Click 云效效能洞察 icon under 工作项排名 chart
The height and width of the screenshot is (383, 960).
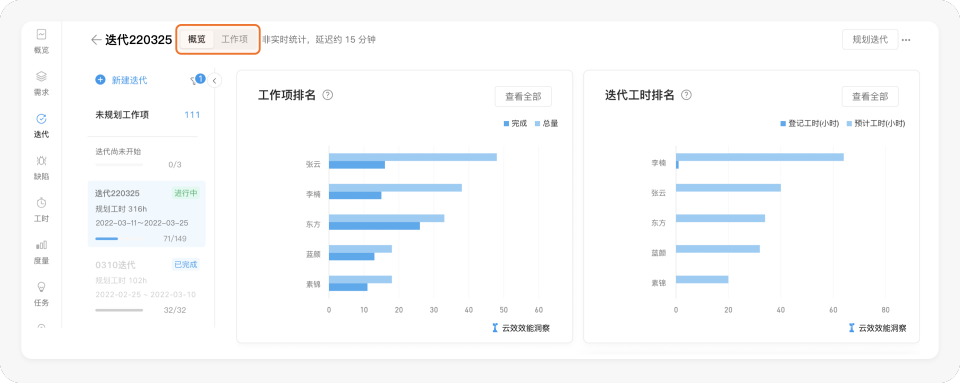tap(495, 328)
